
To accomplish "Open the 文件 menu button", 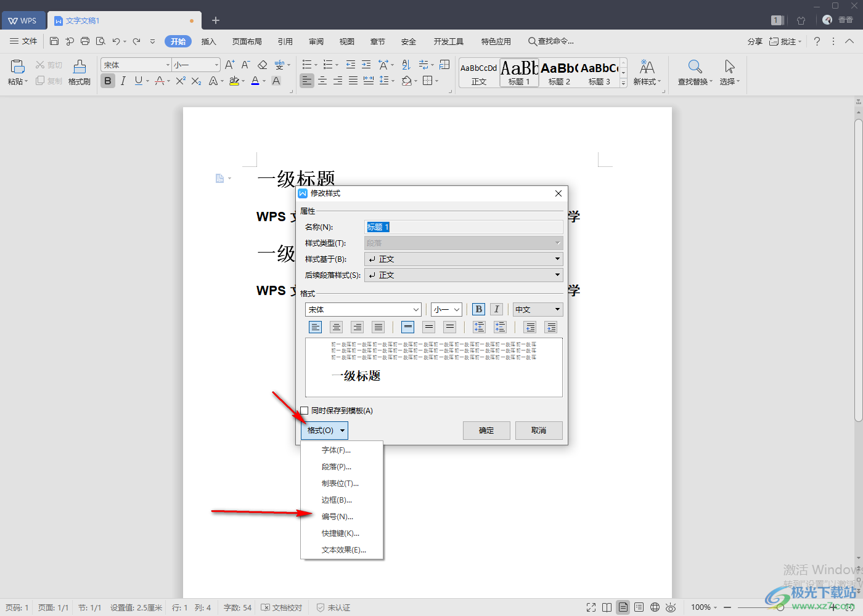I will (23, 41).
